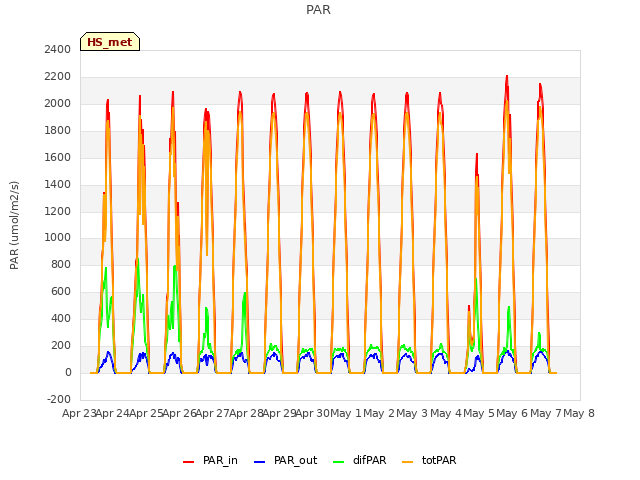Click the 2000 y-axis tick label
The image size is (640, 480).
[x=58, y=104]
